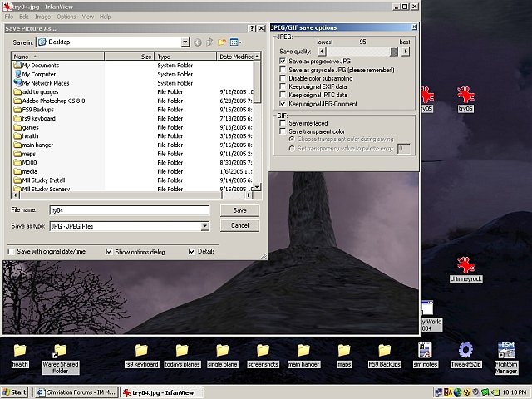
Task: Select the chimneyrock desktop image icon
Action: pyautogui.click(x=466, y=266)
